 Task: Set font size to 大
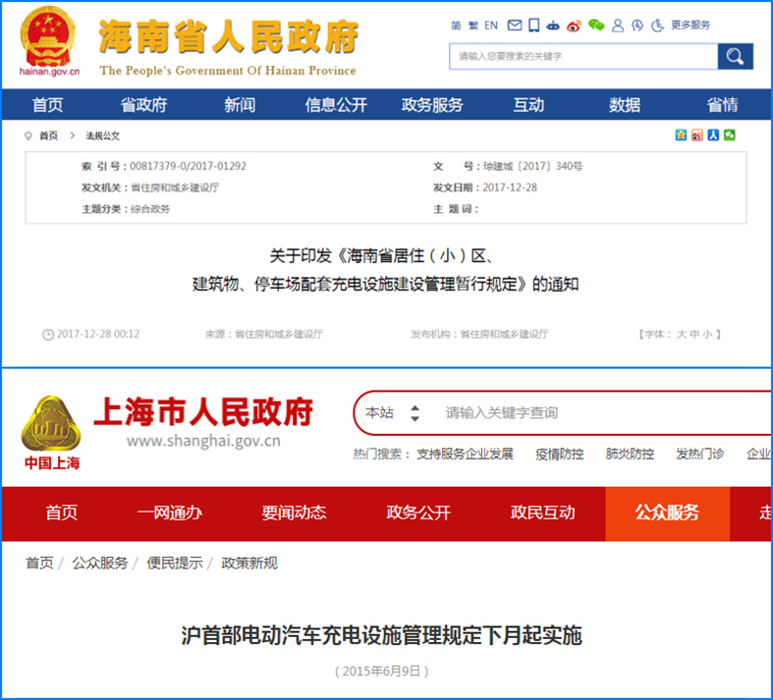(x=681, y=334)
